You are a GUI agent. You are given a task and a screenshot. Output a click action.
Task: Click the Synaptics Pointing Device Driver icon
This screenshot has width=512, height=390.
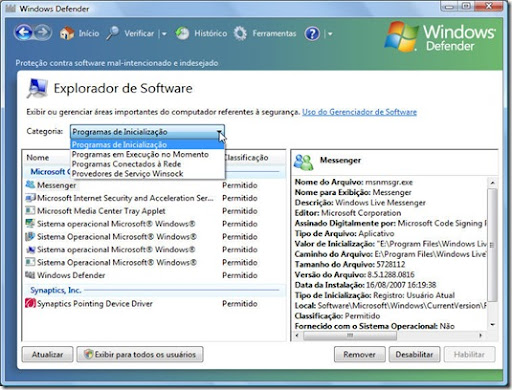click(30, 303)
